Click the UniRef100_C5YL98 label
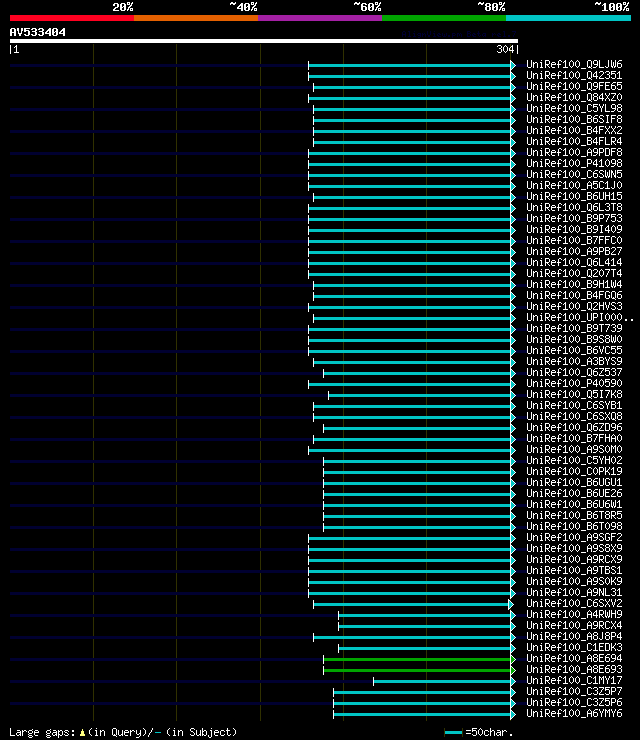640x740 pixels. (574, 108)
